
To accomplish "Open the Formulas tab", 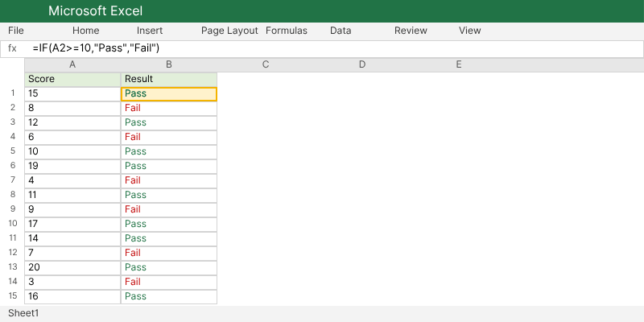I will pos(287,31).
